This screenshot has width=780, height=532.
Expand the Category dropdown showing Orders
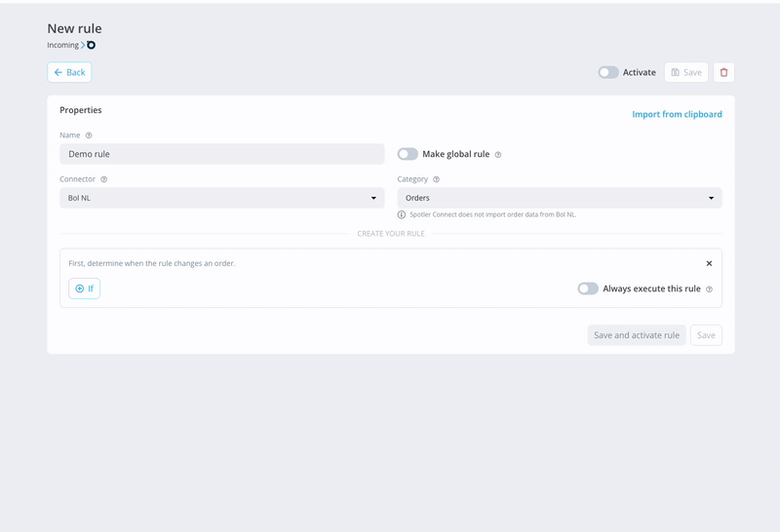tap(560, 198)
